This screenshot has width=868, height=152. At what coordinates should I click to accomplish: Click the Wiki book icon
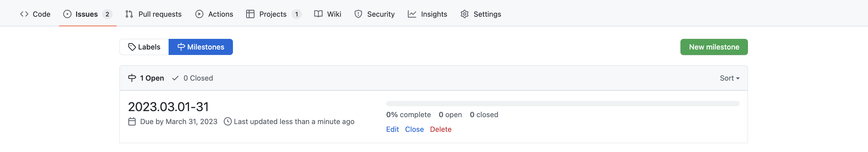pyautogui.click(x=318, y=14)
